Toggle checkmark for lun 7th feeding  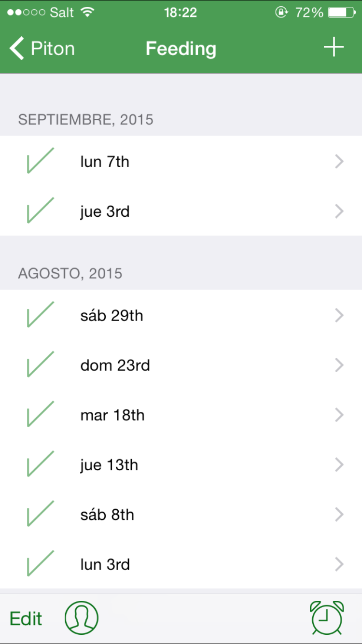(x=40, y=161)
